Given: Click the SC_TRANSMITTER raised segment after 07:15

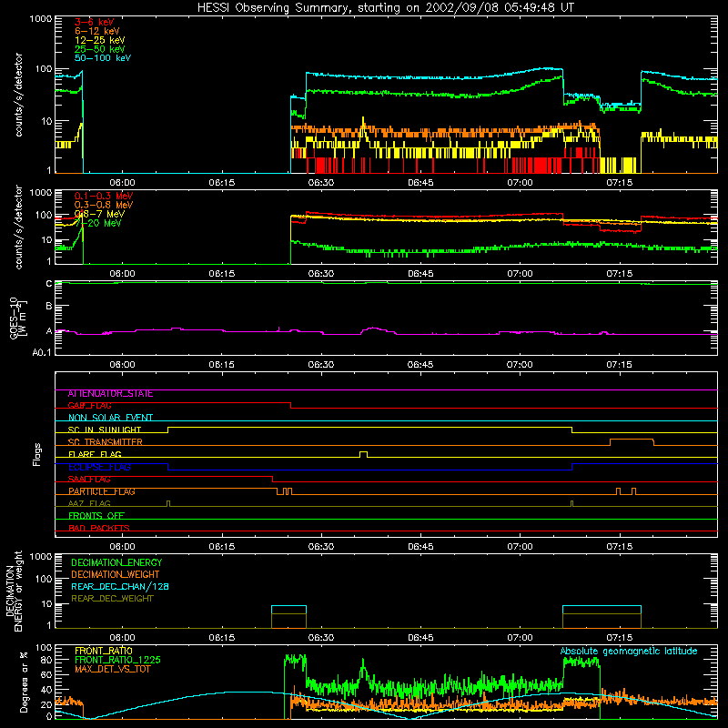Looking at the screenshot, I should point(632,441).
